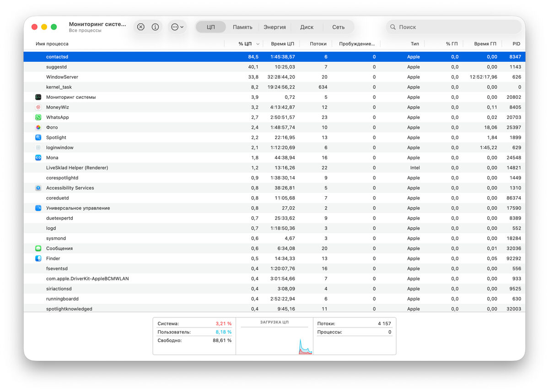Select the contactsd process row
Image resolution: width=549 pixels, height=392 pixels.
(x=274, y=57)
